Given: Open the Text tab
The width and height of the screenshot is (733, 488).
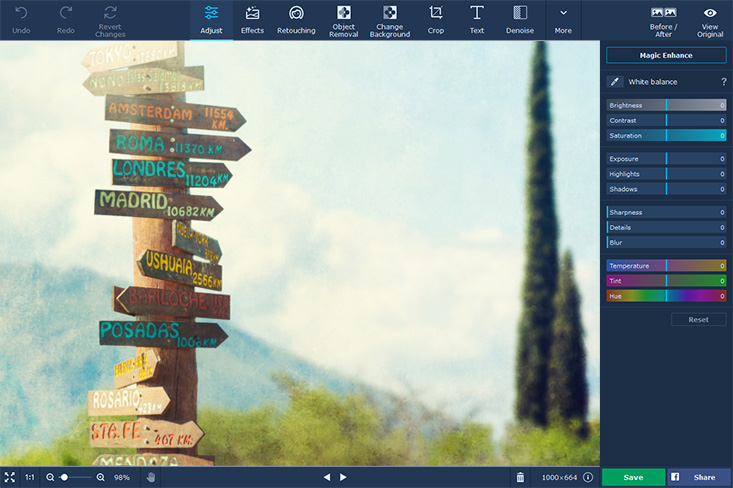Looking at the screenshot, I should (x=477, y=20).
